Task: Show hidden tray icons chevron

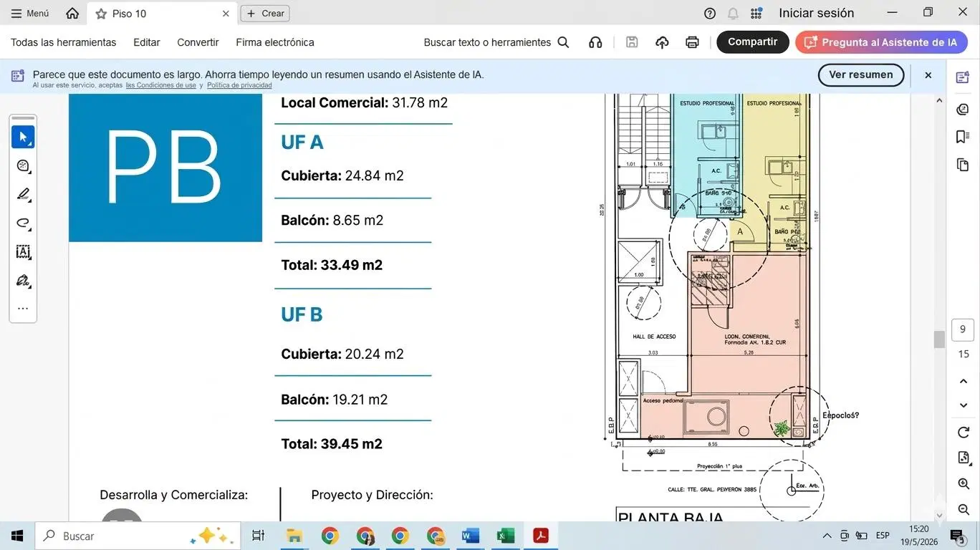Action: point(827,536)
